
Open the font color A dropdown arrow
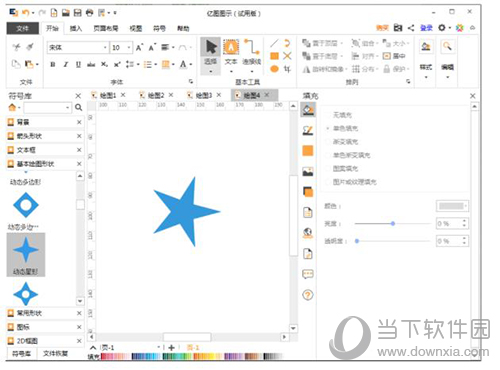(191, 64)
